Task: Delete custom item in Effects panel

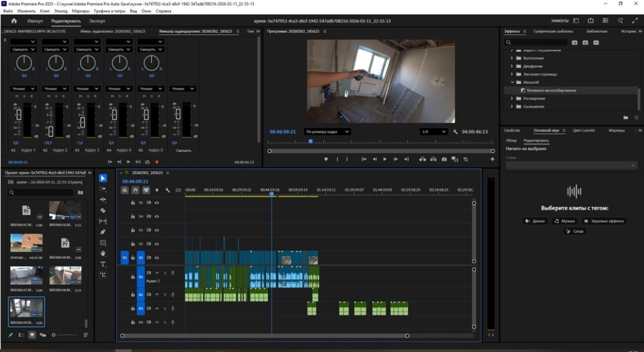Action: [636, 117]
